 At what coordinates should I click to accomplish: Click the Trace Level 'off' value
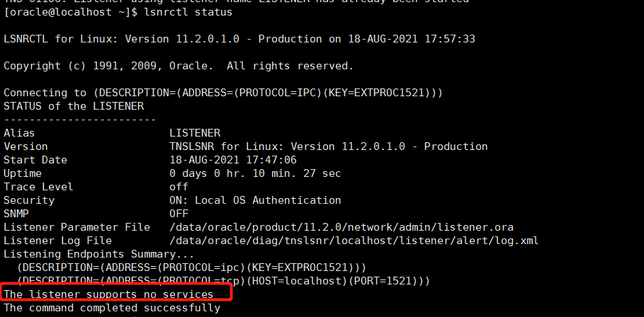tap(179, 187)
